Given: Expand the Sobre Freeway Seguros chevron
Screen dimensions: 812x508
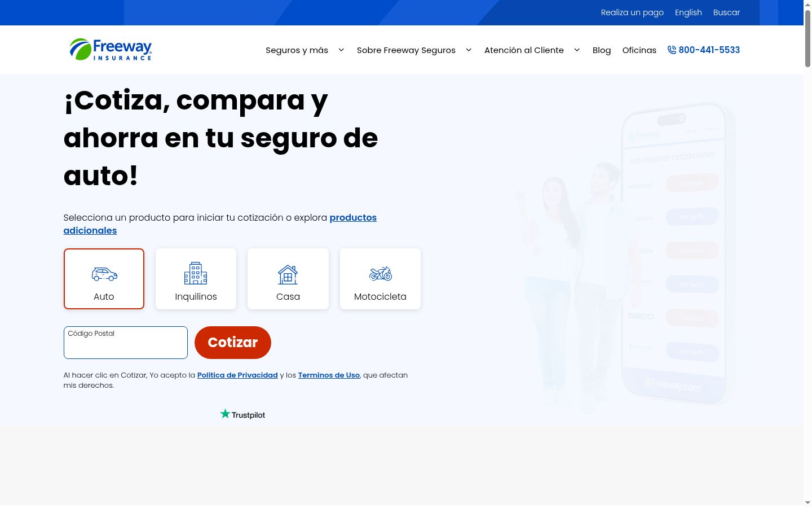Looking at the screenshot, I should click(x=469, y=50).
